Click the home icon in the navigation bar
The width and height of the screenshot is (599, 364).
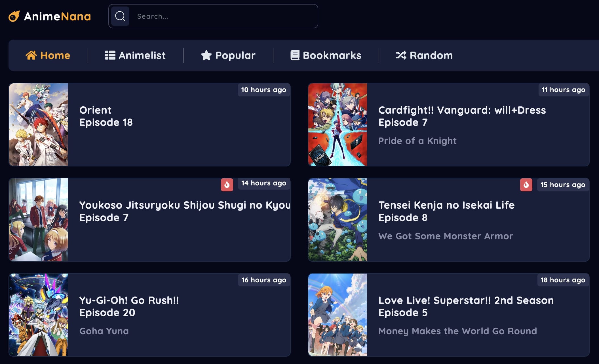32,55
